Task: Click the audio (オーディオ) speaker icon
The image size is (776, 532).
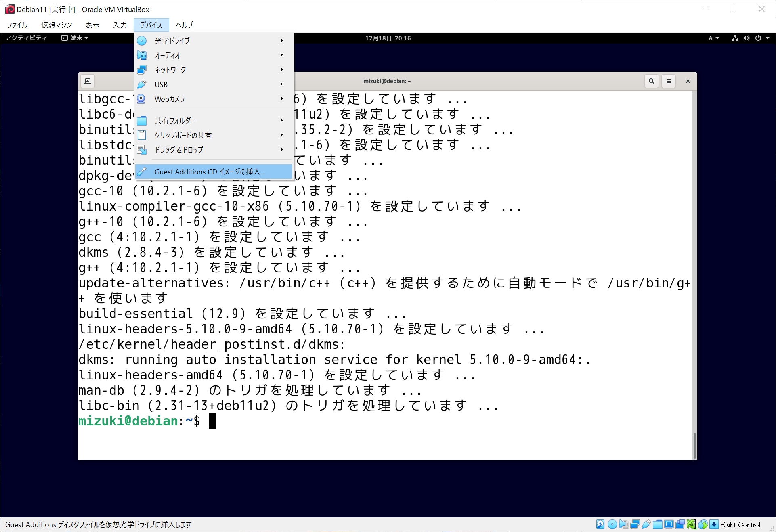Action: (x=142, y=55)
